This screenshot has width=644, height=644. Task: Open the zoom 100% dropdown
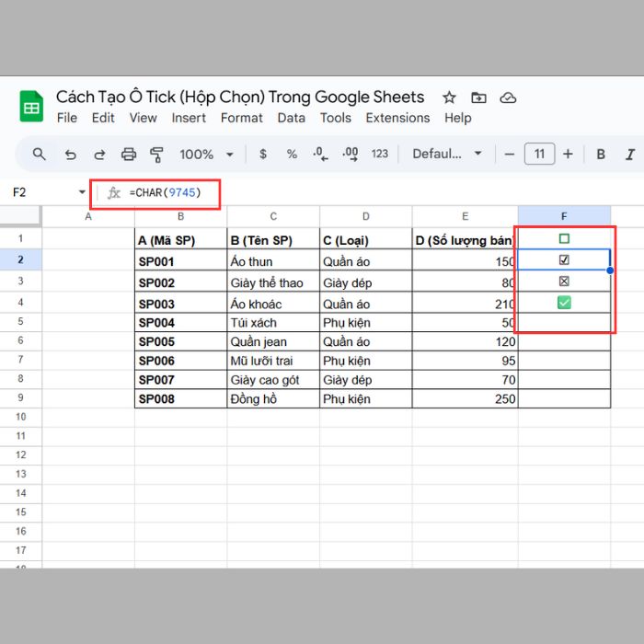pos(206,155)
